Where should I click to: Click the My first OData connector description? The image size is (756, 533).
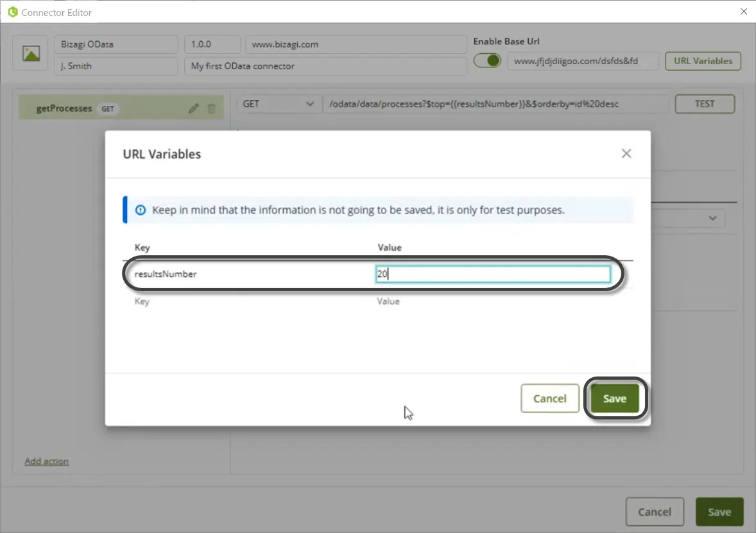(x=325, y=66)
